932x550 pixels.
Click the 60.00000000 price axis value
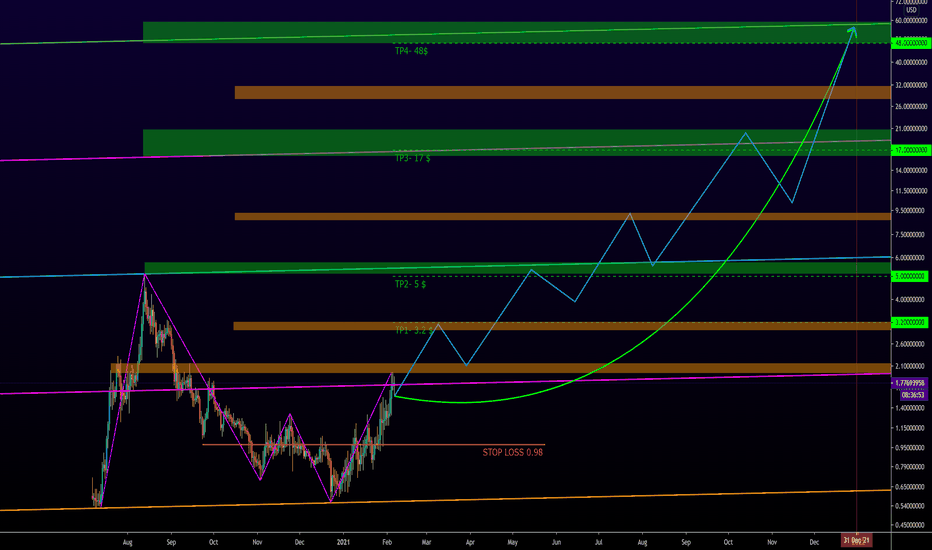(911, 20)
